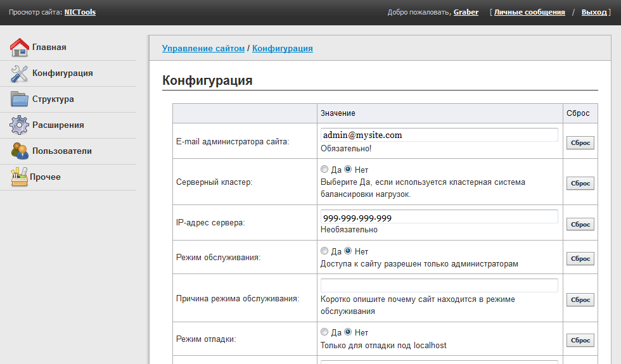Image resolution: width=621 pixels, height=364 pixels.
Task: Focus the Причина режима обслуживания text field
Action: 439,286
